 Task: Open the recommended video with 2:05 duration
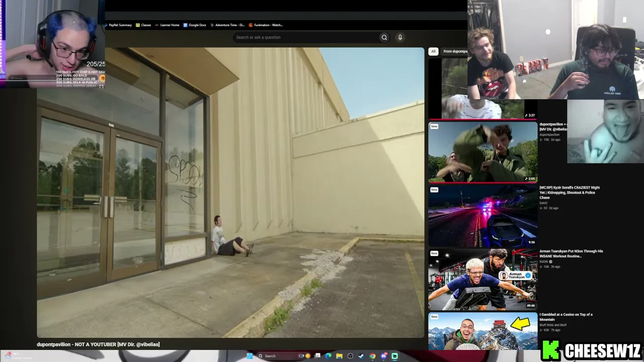click(x=482, y=152)
